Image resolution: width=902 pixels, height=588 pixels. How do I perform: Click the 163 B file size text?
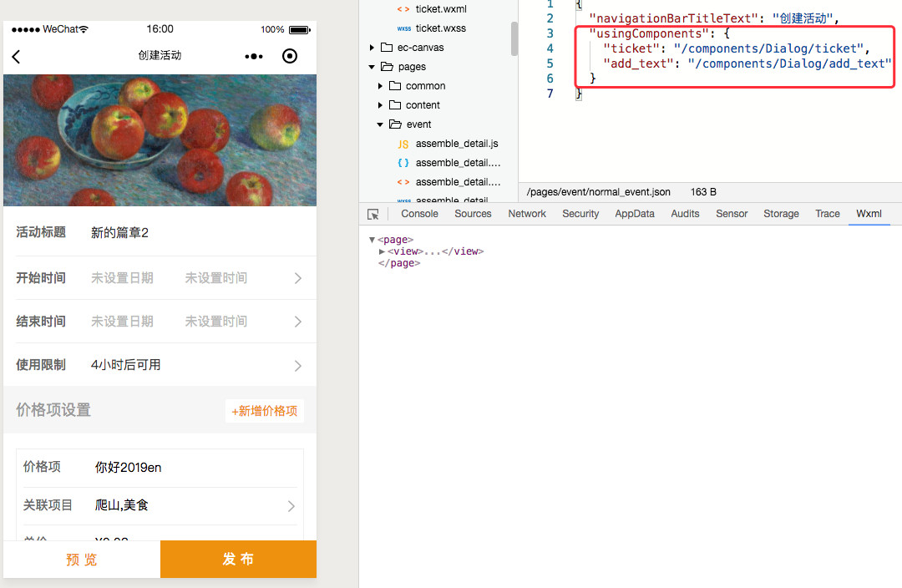[703, 192]
